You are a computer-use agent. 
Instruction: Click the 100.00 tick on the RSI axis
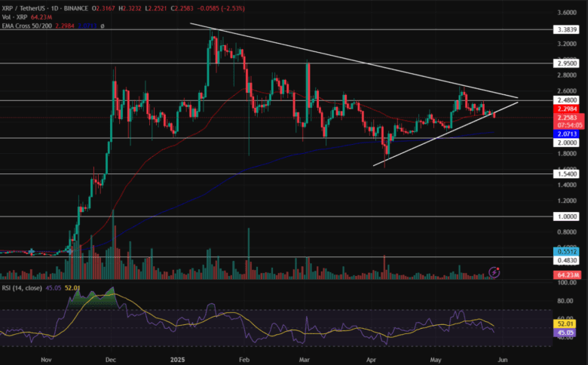(568, 283)
